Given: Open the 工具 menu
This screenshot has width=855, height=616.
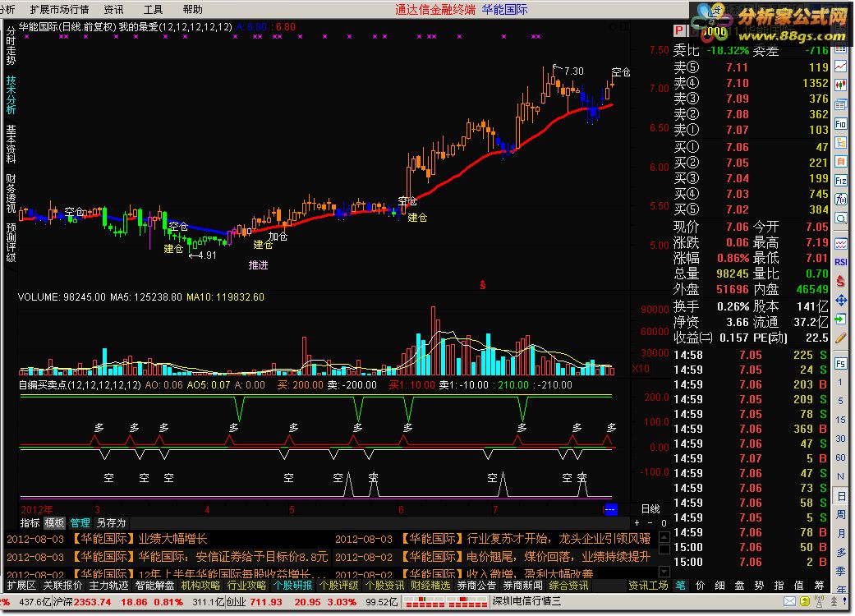Looking at the screenshot, I should point(154,9).
